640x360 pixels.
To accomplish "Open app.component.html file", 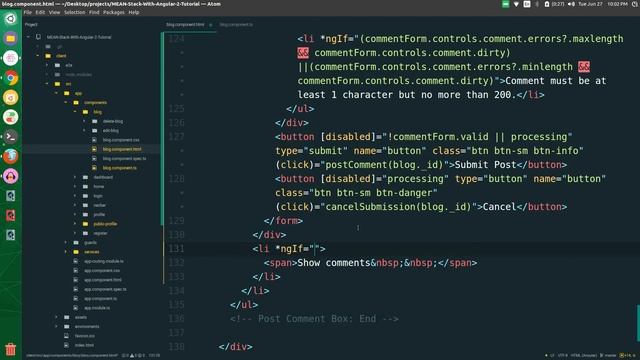I will [103, 280].
